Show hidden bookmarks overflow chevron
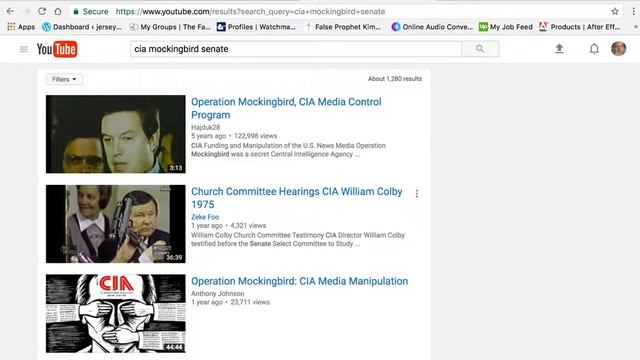The width and height of the screenshot is (640, 360). (635, 27)
